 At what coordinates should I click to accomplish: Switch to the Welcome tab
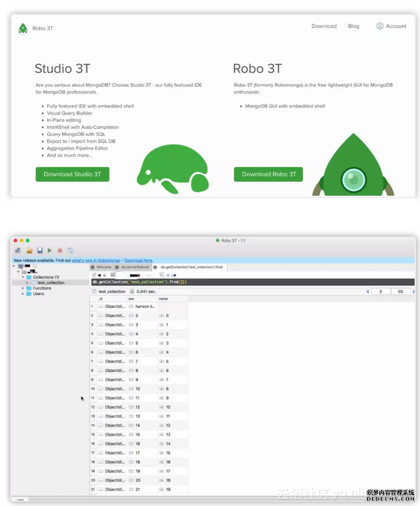(104, 267)
